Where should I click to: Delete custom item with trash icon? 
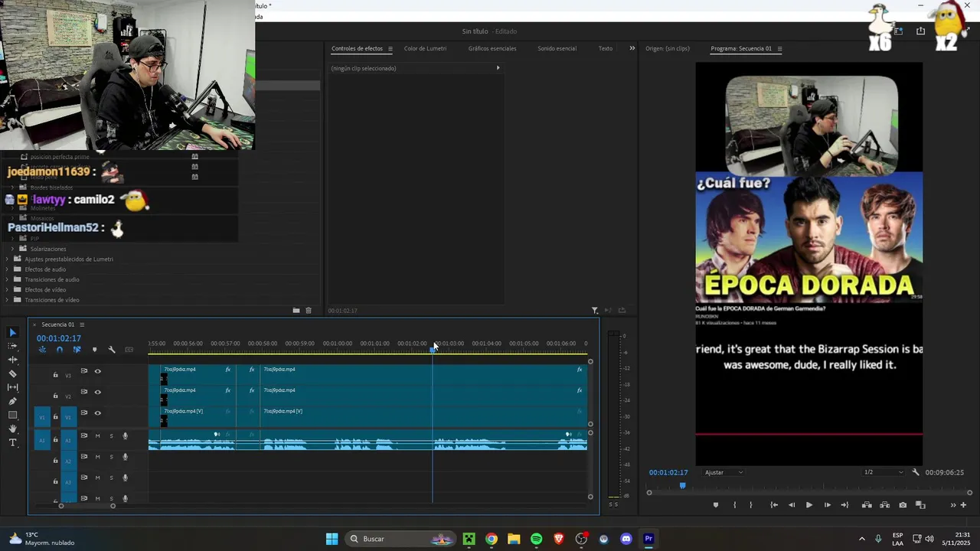click(309, 311)
